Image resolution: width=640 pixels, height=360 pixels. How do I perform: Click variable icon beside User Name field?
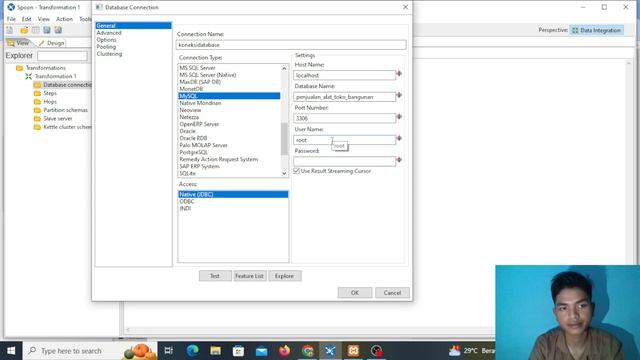(399, 138)
